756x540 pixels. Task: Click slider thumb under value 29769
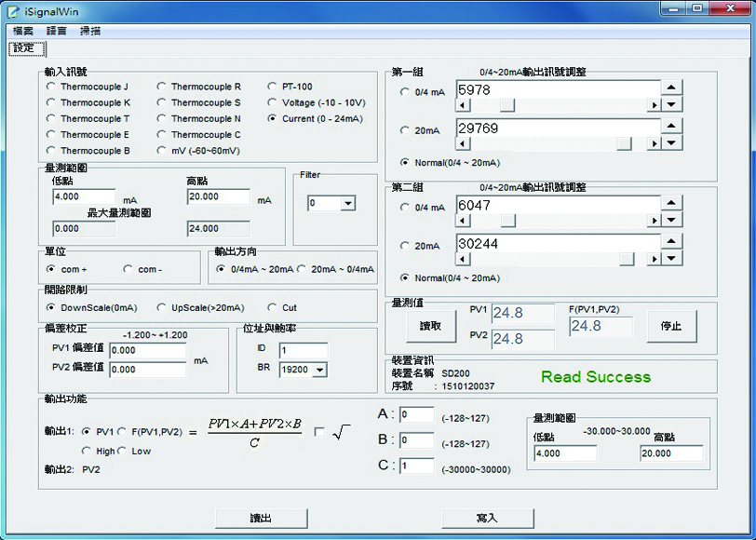(x=625, y=143)
